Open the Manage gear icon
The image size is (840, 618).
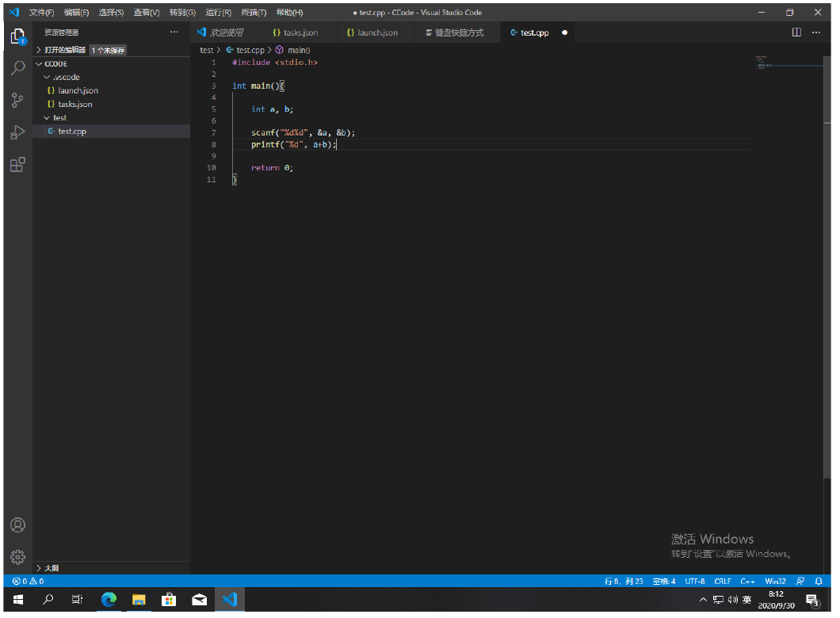click(17, 557)
